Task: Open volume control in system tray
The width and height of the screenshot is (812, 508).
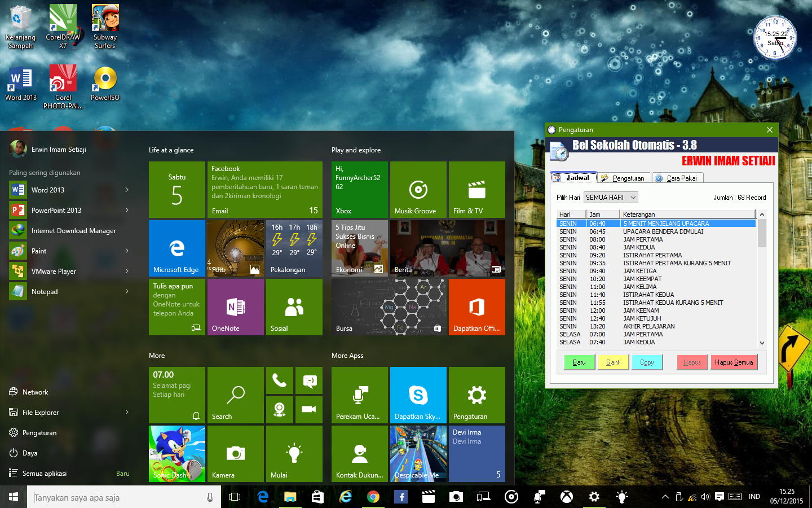Action: (x=705, y=497)
